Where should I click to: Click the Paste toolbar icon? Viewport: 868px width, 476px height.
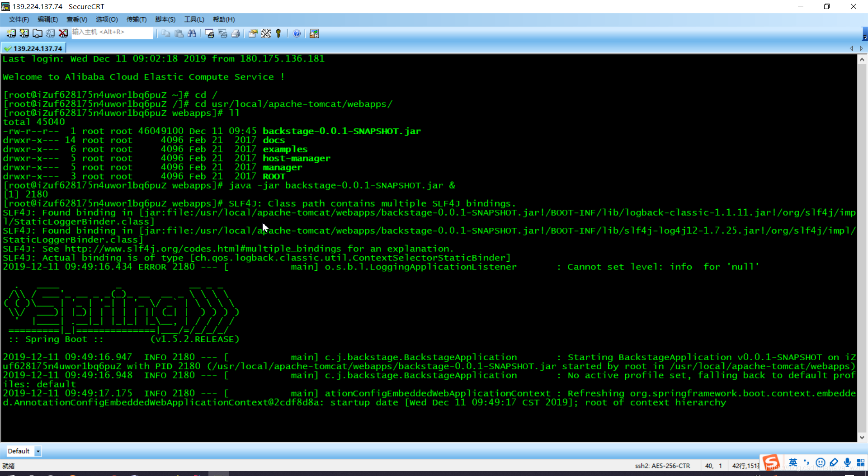coord(179,33)
